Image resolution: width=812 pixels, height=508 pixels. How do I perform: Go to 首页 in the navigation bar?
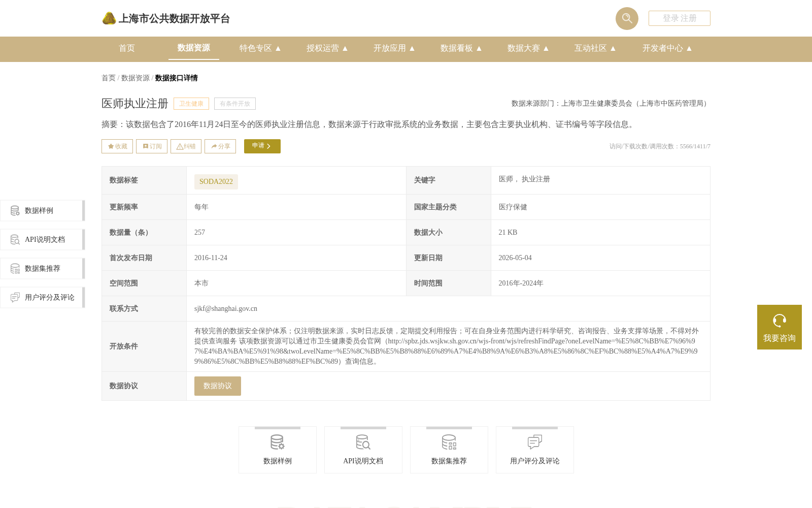pos(127,48)
